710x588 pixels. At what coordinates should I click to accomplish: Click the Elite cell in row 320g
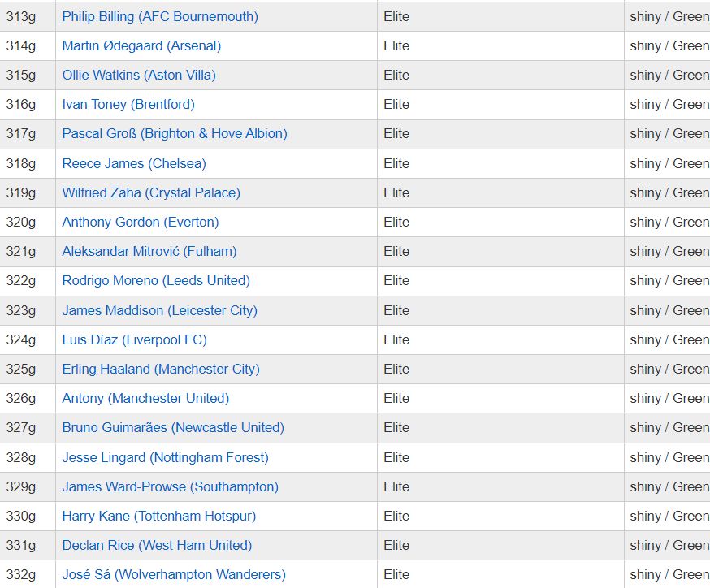[x=500, y=223]
